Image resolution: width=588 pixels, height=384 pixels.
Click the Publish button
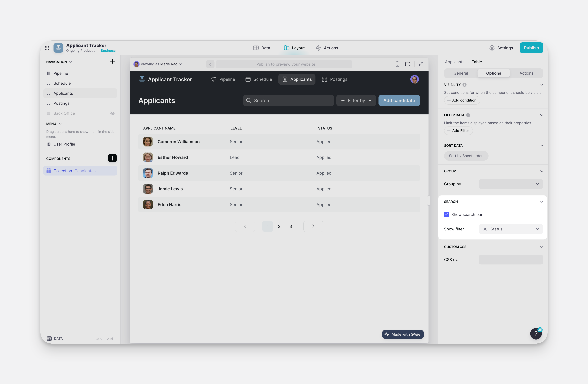click(531, 48)
